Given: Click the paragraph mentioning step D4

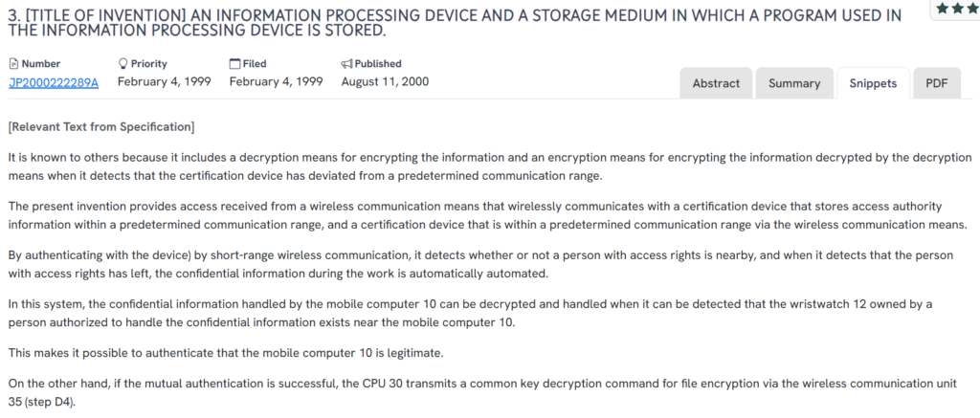Looking at the screenshot, I should (479, 391).
